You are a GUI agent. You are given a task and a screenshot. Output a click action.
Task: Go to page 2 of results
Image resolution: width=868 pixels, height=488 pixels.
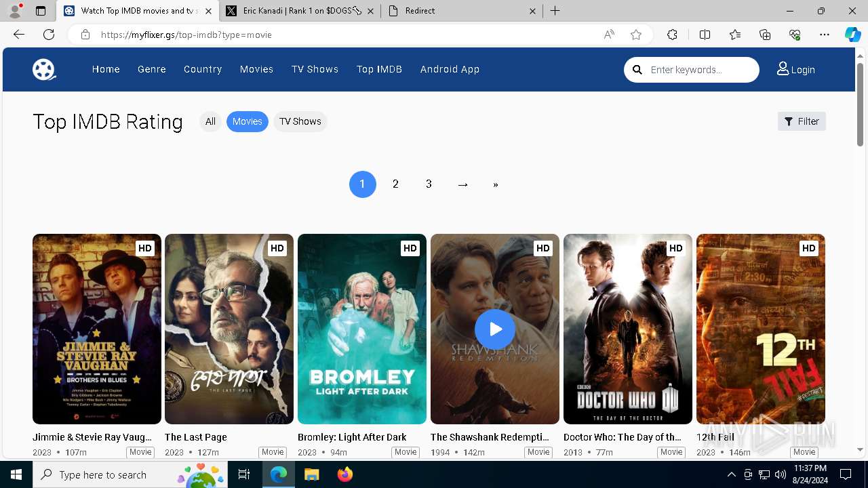coord(395,184)
